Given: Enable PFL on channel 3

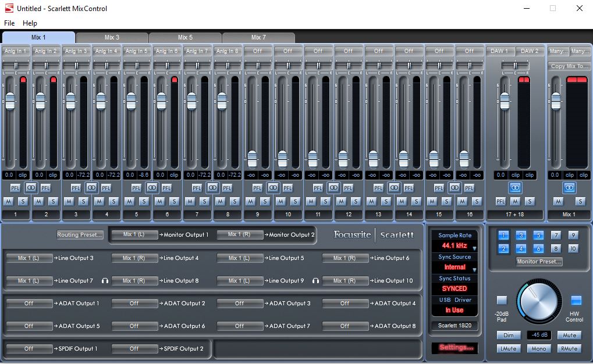Looking at the screenshot, I should (x=76, y=188).
